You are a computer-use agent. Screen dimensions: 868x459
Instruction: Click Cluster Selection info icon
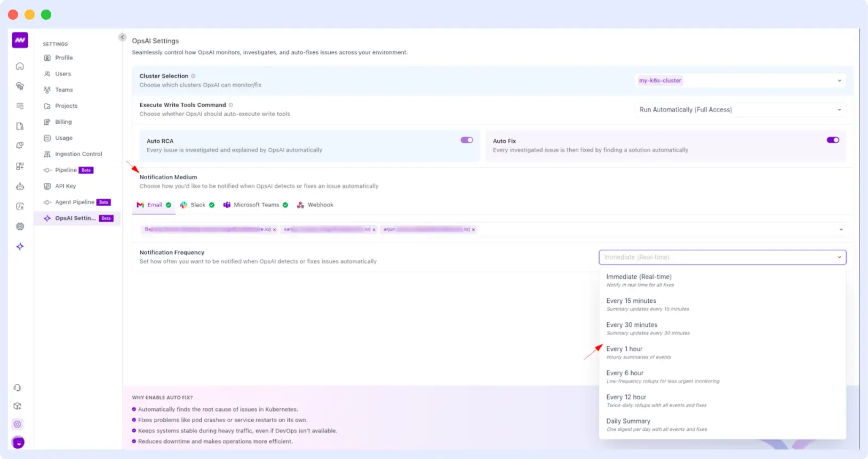194,76
